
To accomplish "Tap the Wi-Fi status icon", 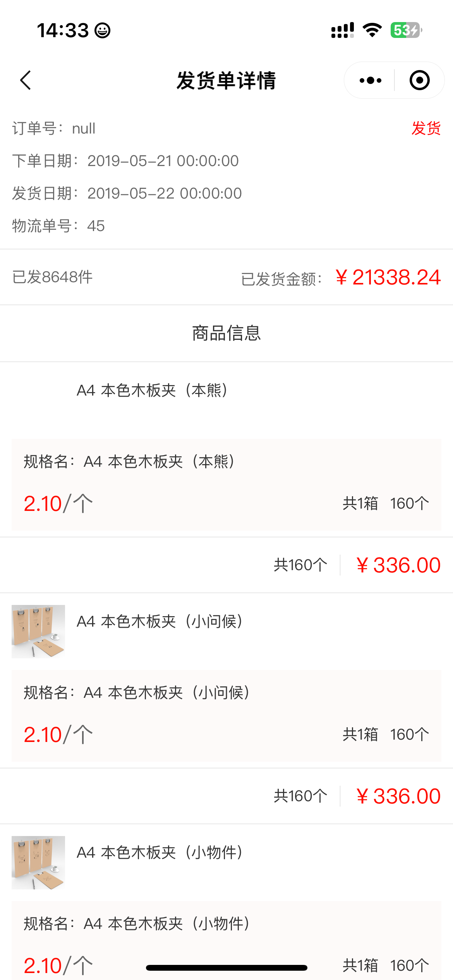I will pos(372,30).
